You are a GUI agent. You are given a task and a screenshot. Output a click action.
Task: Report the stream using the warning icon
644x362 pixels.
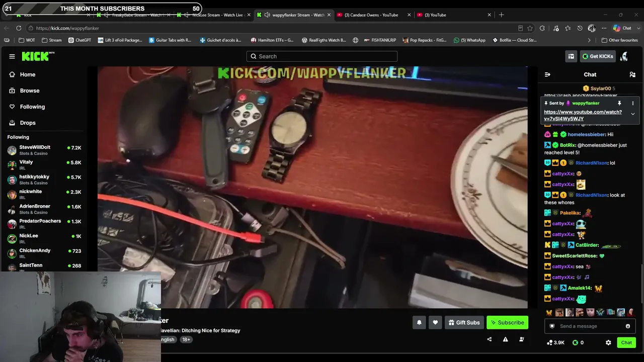tap(505, 339)
